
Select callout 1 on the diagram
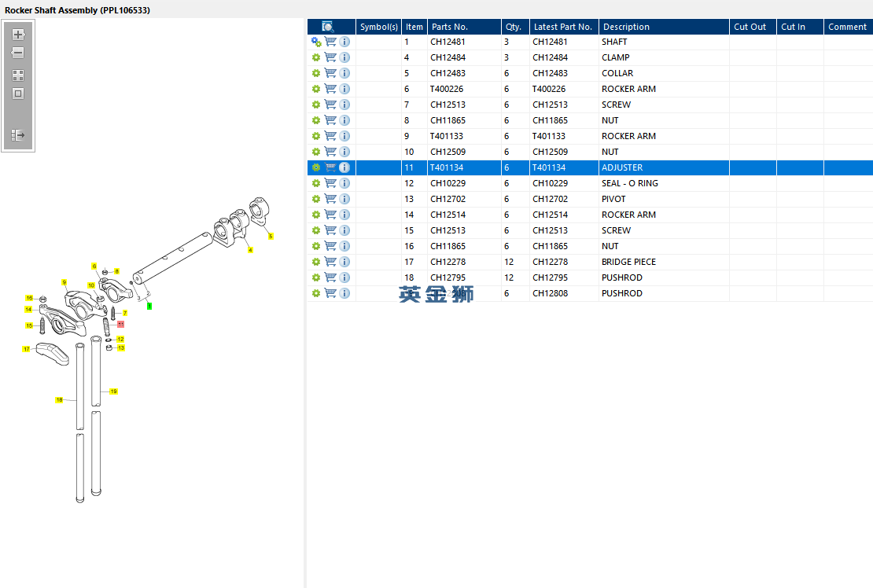(x=149, y=307)
